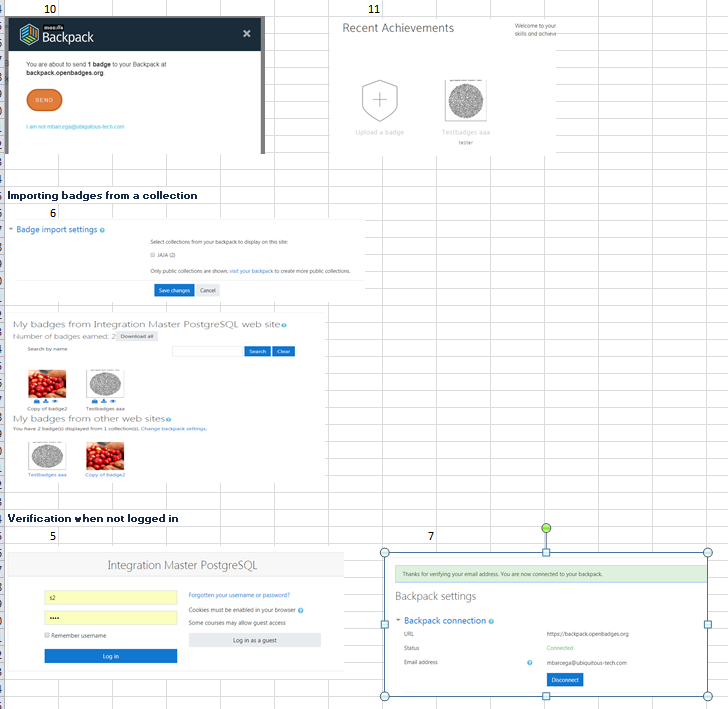Open the Testbadges aaa link from other sites
The image size is (728, 709).
pyautogui.click(x=47, y=475)
